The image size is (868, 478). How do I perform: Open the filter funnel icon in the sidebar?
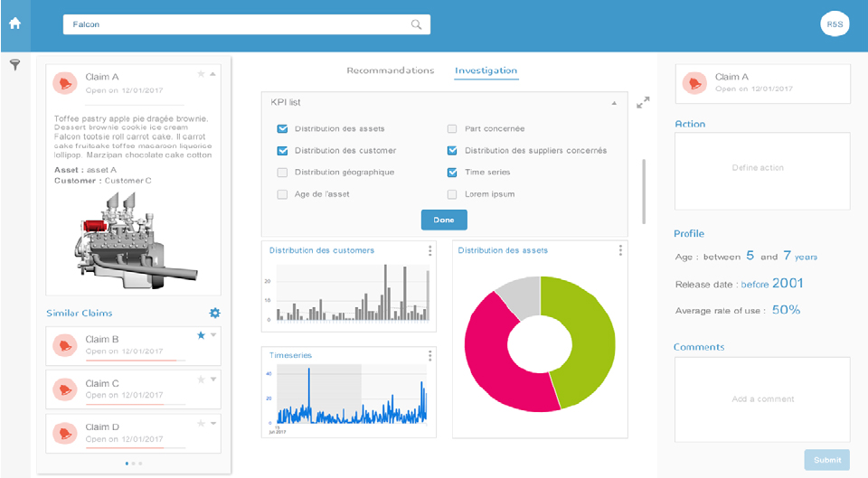tap(14, 65)
